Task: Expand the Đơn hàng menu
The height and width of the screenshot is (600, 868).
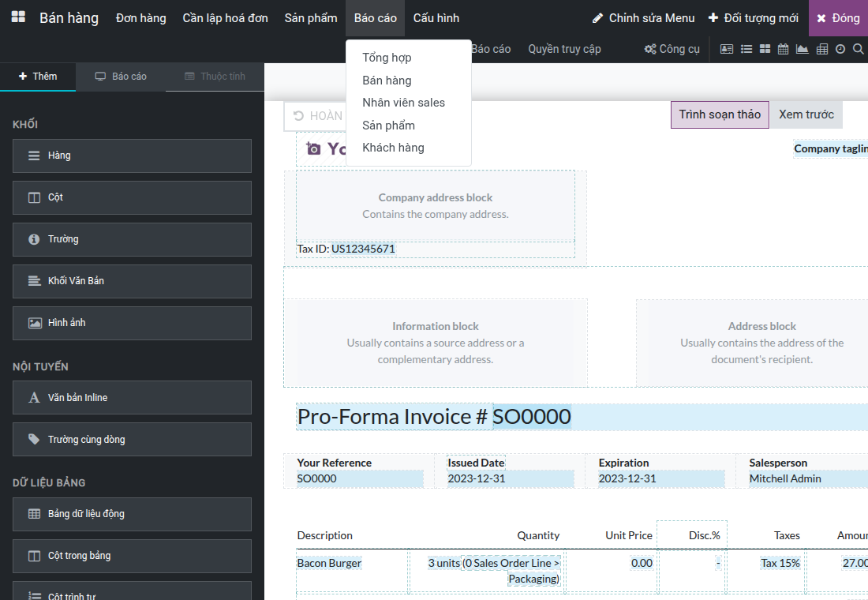Action: (x=141, y=18)
